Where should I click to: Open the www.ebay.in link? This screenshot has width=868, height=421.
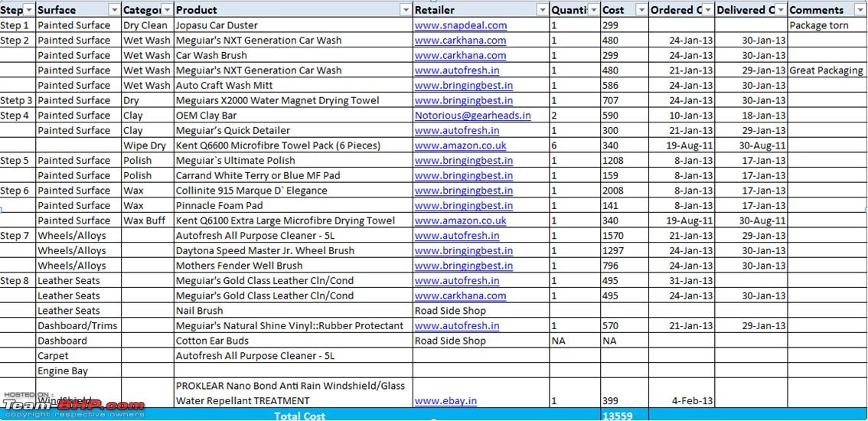tap(445, 400)
